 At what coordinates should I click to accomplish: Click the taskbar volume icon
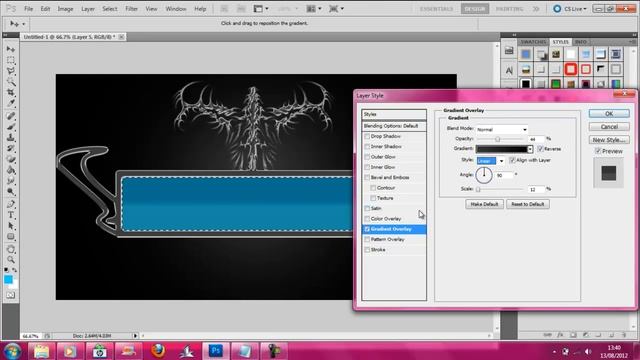pyautogui.click(x=588, y=351)
